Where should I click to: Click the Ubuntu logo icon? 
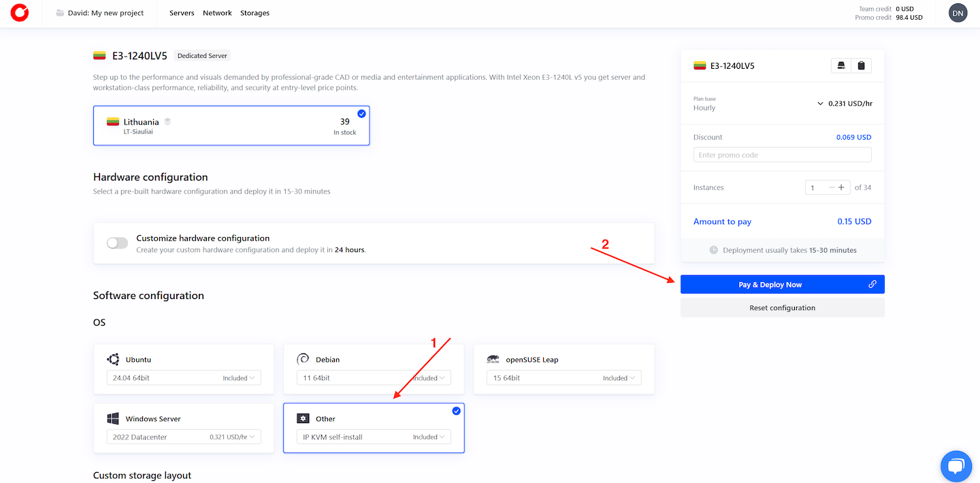tap(113, 359)
